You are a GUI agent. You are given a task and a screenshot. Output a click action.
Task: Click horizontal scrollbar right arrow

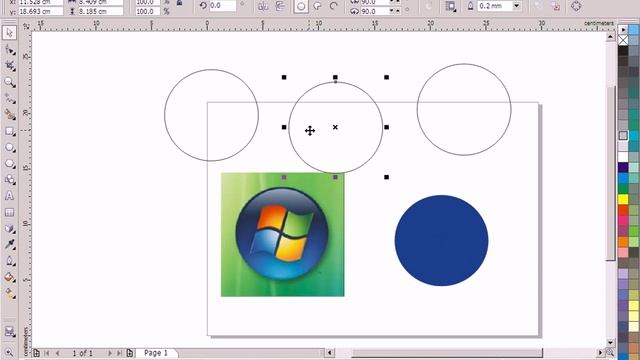[600, 353]
